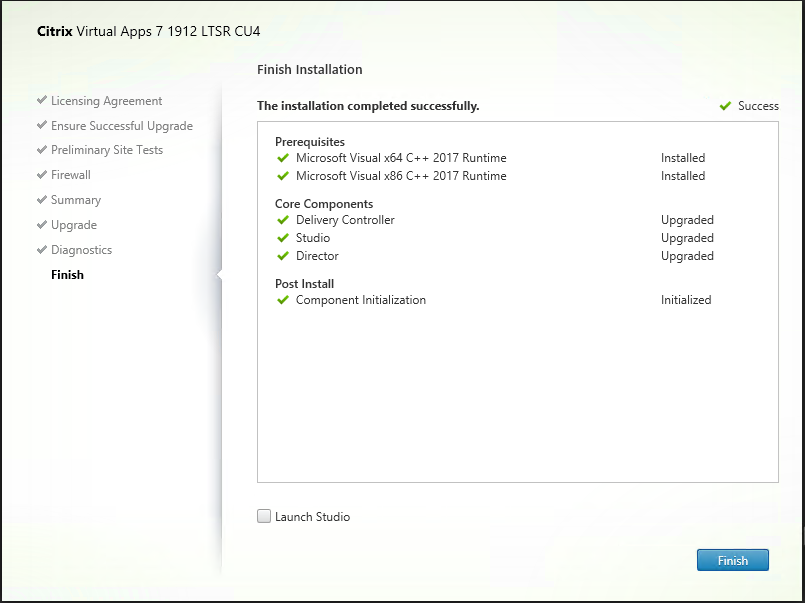Click the gray checkmark by Licensing Agreement

tap(42, 100)
